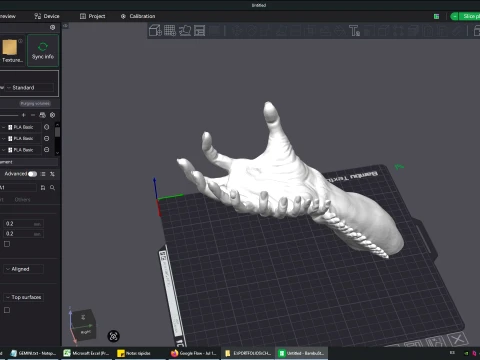Click the third PLA Basic color swatch
This screenshot has height=360, width=480.
(x=10, y=150)
